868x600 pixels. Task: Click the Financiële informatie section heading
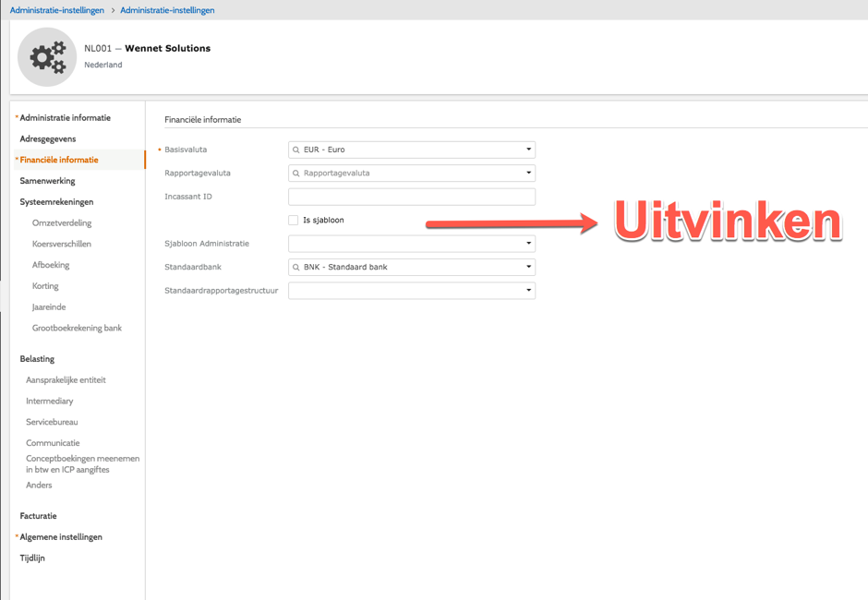[202, 120]
